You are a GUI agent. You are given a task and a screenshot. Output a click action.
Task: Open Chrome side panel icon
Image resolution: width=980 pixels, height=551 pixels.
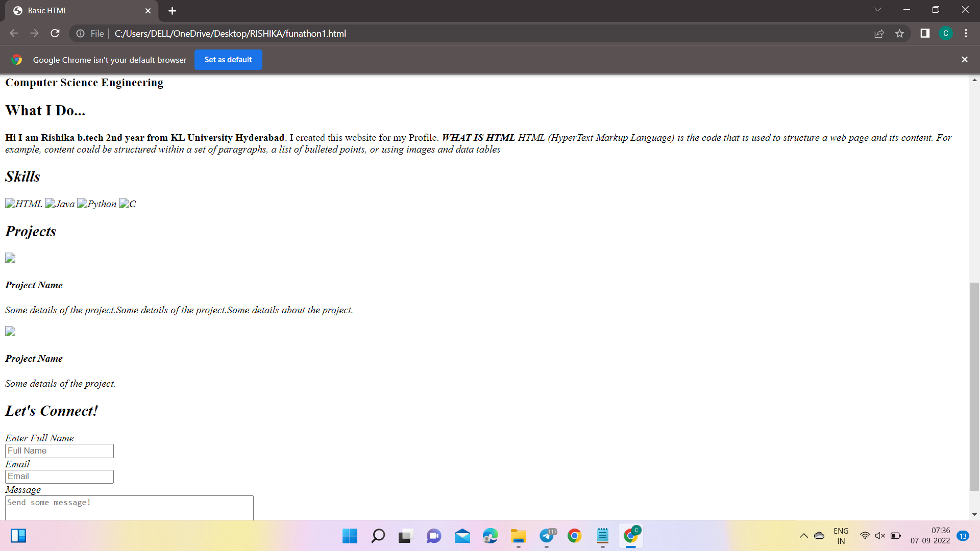[x=925, y=34]
